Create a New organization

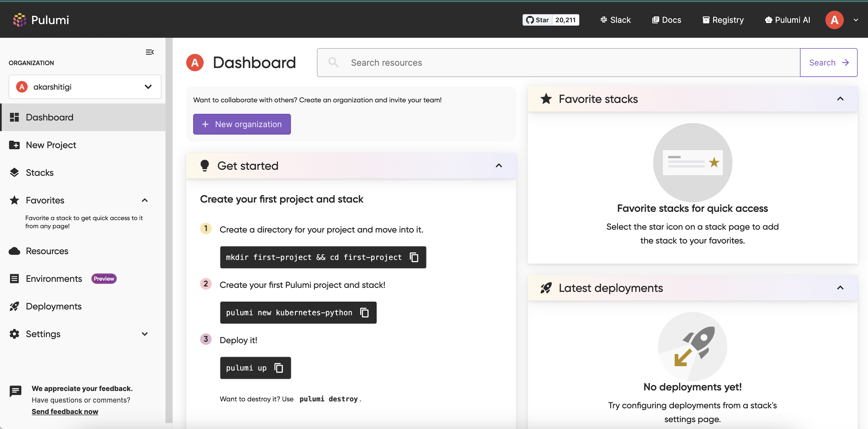(242, 124)
